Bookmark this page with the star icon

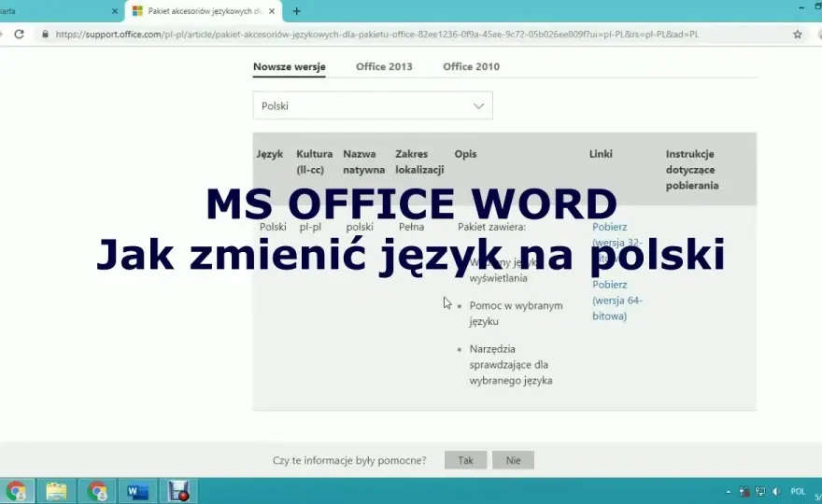click(798, 34)
